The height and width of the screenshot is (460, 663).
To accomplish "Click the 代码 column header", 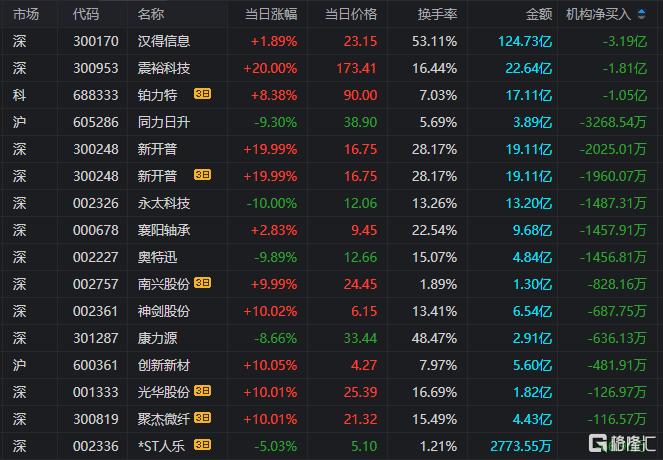I will click(87, 15).
